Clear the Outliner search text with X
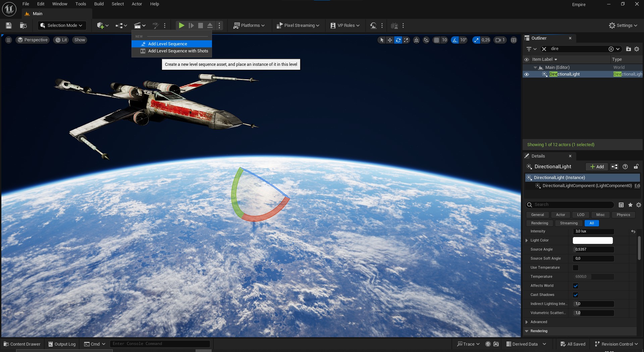Screen dimensions: 644x352 tap(544, 49)
